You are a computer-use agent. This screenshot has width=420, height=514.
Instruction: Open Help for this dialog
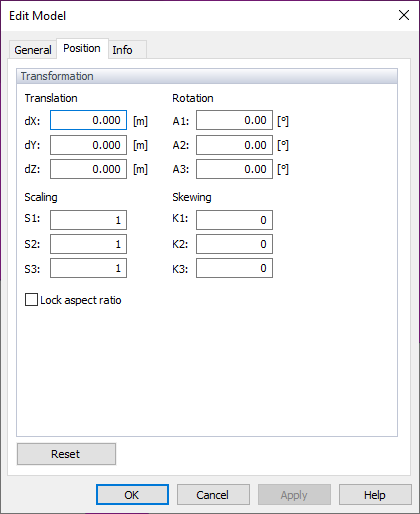pos(375,495)
